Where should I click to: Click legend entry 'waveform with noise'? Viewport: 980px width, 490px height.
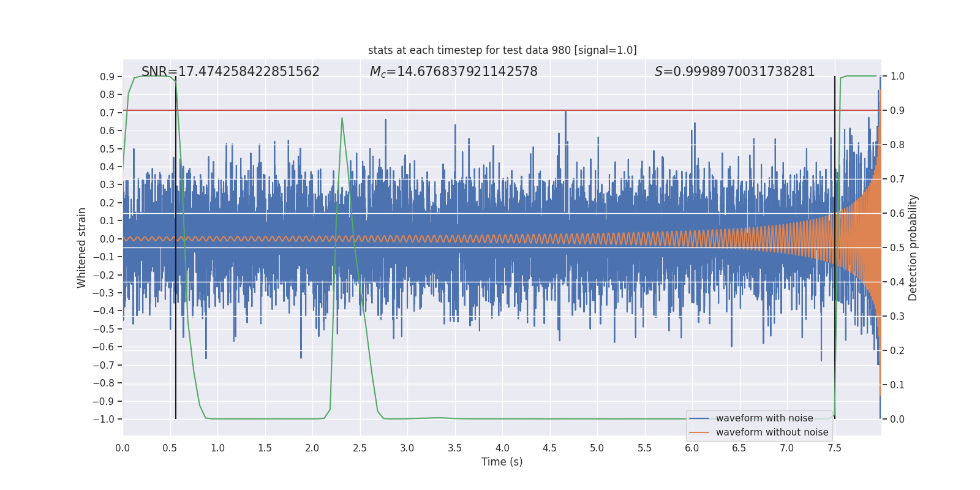764,418
